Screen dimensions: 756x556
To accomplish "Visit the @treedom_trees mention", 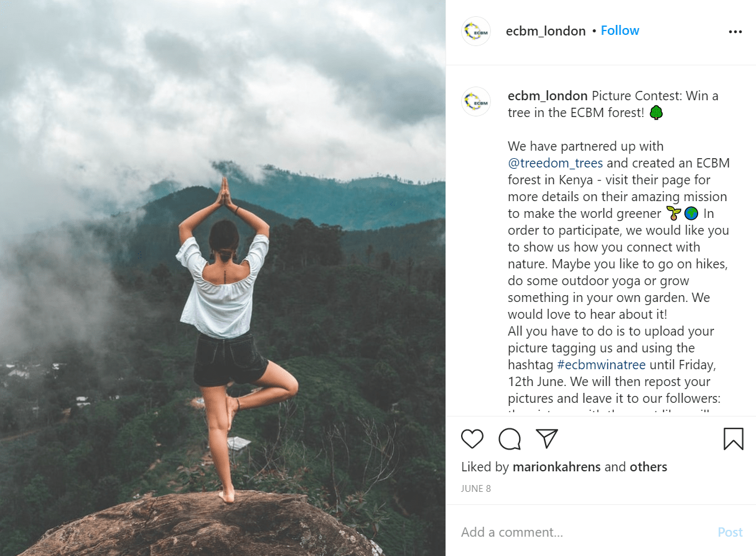I will [555, 163].
